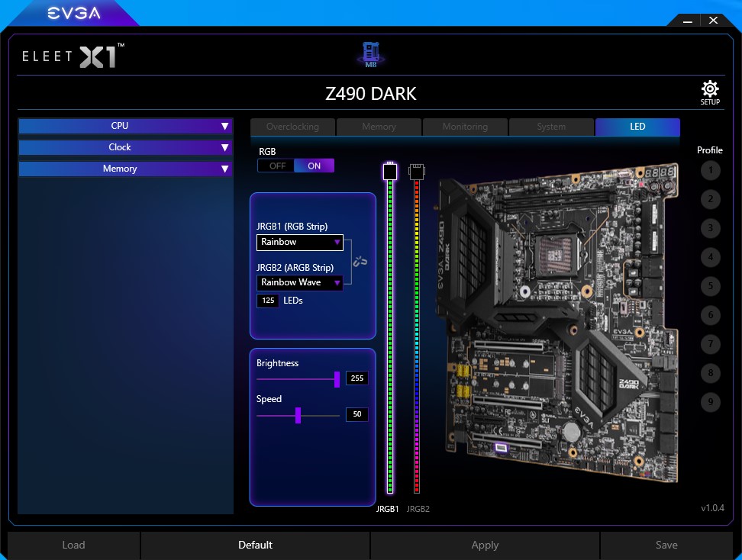Image resolution: width=742 pixels, height=560 pixels.
Task: Turn RGB OFF
Action: pos(276,166)
